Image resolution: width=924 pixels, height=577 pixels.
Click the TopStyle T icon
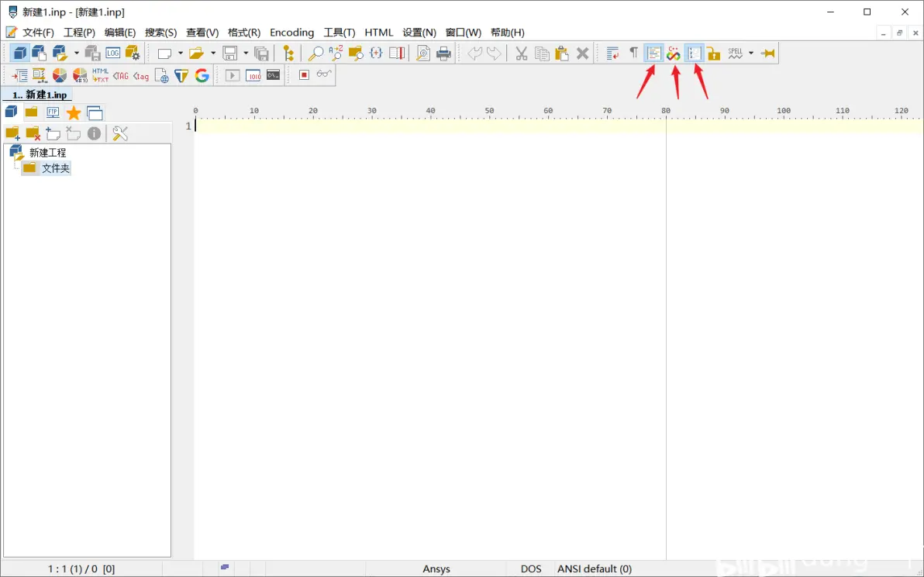[181, 75]
